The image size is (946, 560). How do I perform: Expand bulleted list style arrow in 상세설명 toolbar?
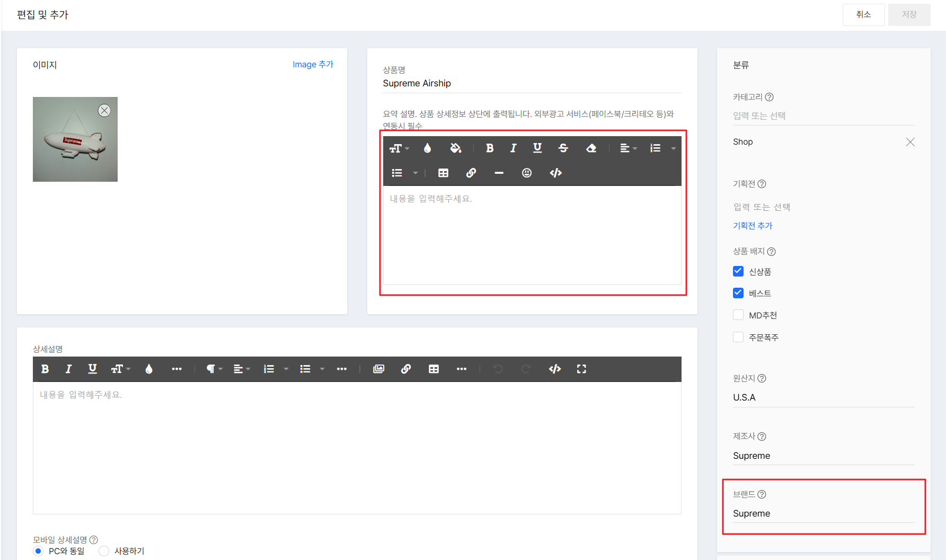tap(322, 369)
